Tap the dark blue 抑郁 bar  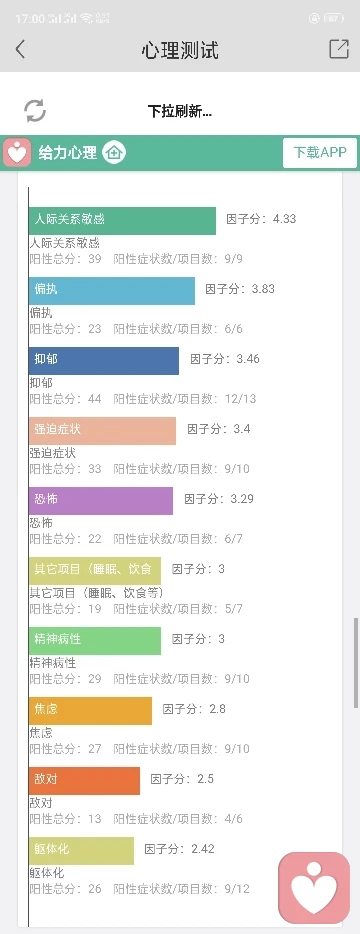[104, 361]
